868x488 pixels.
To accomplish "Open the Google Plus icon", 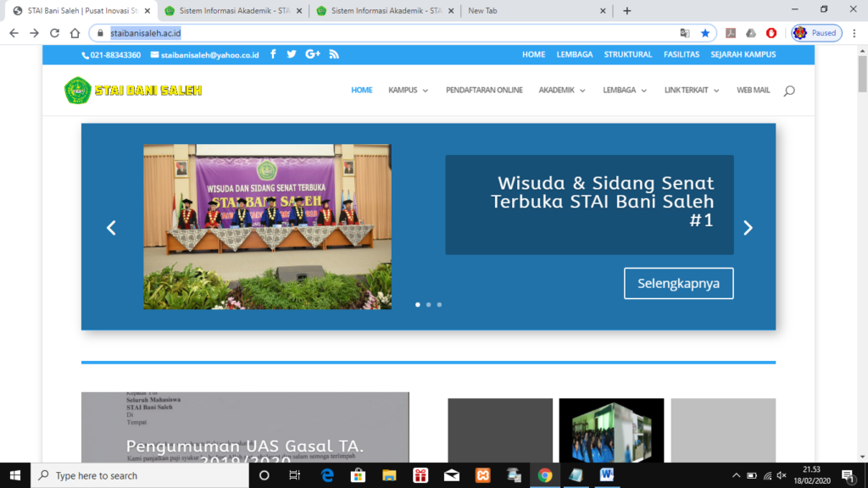I will coord(313,54).
